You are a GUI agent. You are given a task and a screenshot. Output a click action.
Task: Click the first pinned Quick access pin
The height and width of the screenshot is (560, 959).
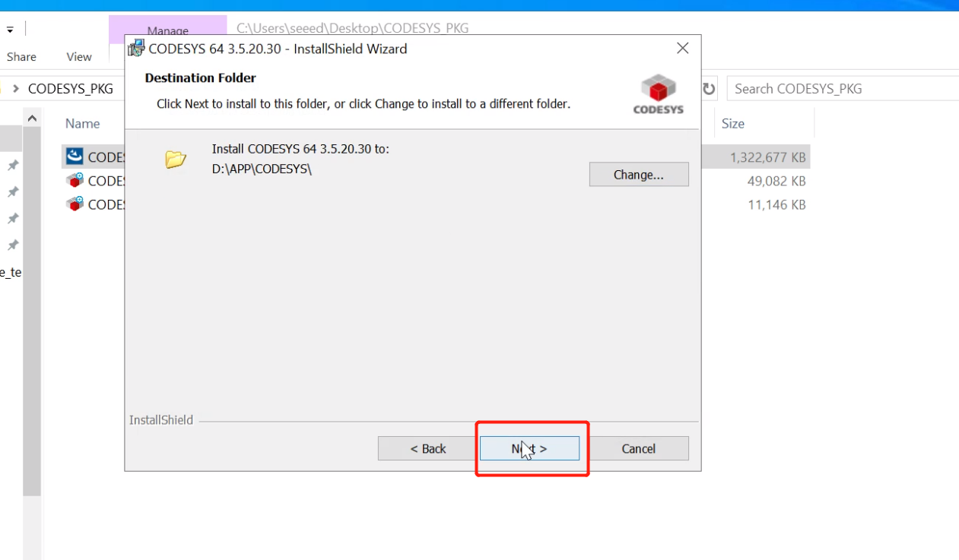coord(13,165)
